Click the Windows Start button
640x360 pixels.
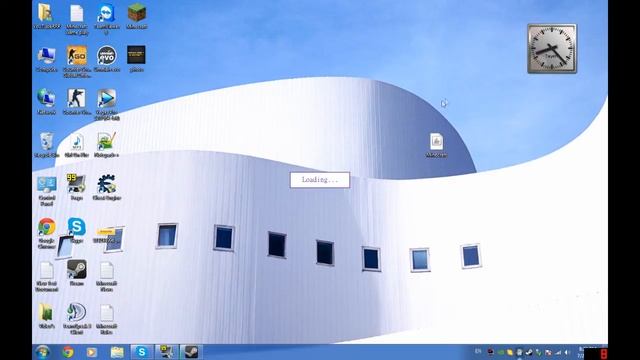42,352
